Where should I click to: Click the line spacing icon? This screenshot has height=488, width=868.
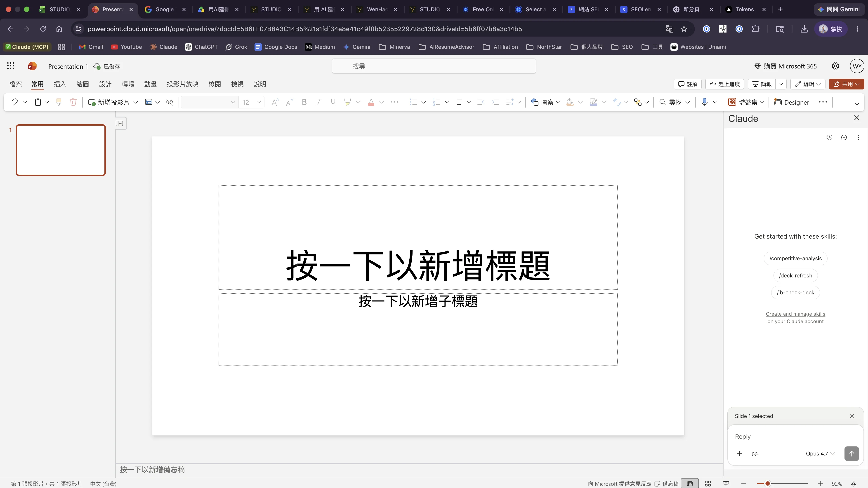(510, 102)
